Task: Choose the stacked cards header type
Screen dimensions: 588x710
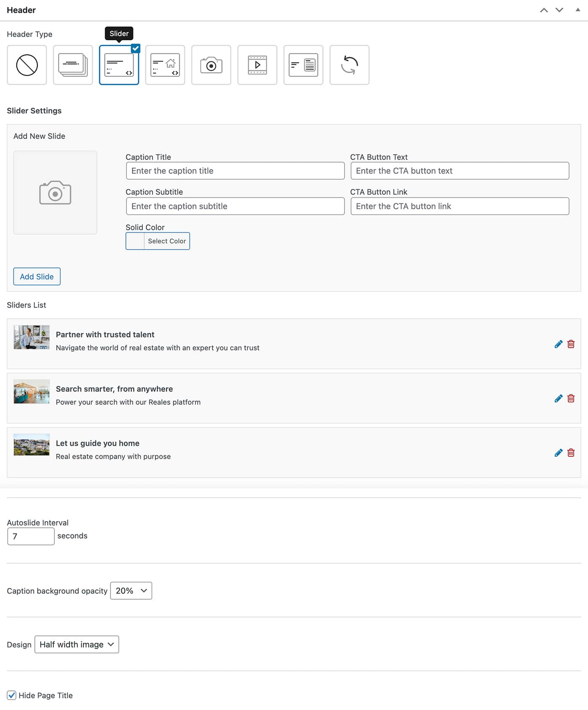Action: [x=73, y=65]
